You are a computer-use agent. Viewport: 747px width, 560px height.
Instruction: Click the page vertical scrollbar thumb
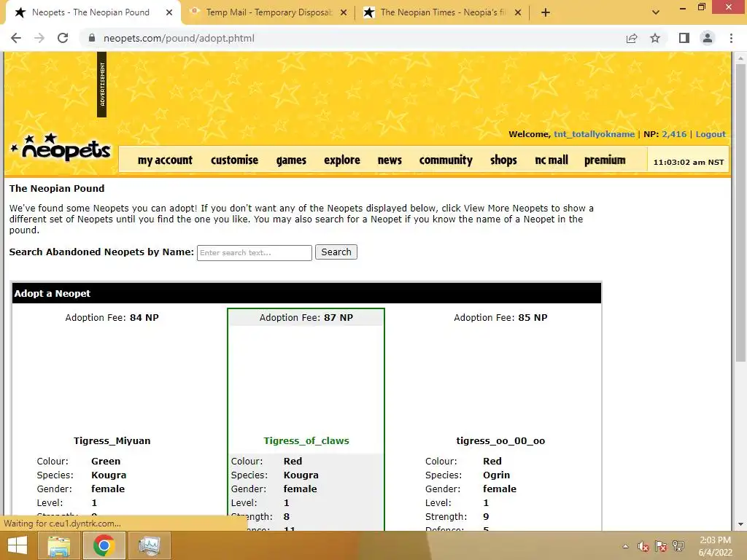coord(740,212)
